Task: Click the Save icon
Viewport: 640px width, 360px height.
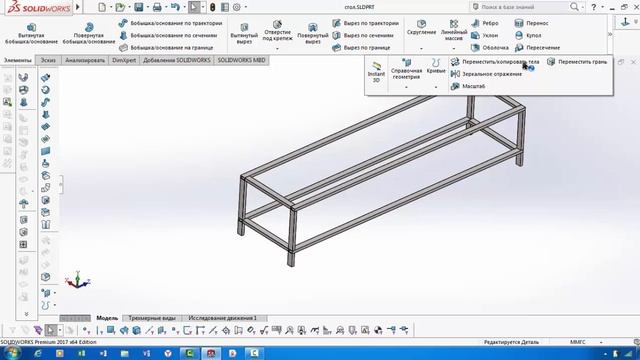Action: coord(139,7)
